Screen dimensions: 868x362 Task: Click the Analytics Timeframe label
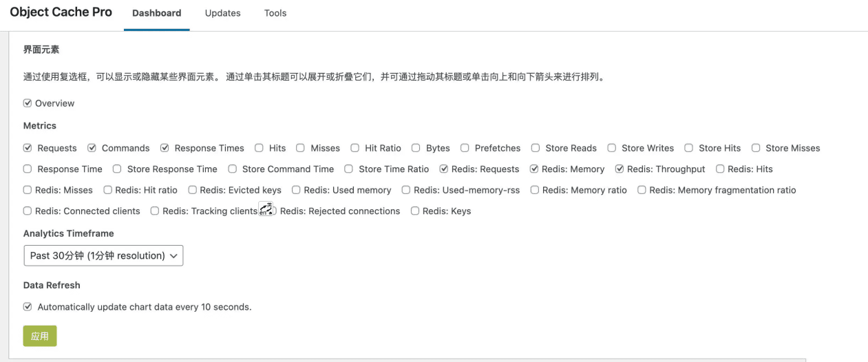click(x=69, y=233)
